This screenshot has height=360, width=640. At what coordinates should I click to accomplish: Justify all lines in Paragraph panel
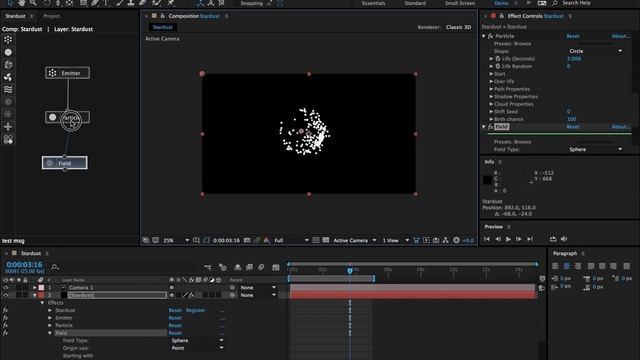pyautogui.click(x=627, y=266)
